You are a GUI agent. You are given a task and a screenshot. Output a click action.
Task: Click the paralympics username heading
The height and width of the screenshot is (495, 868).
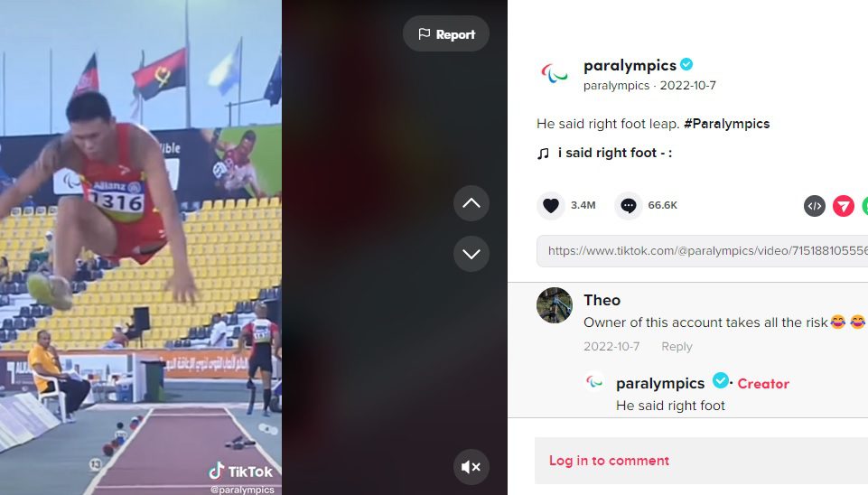click(630, 65)
